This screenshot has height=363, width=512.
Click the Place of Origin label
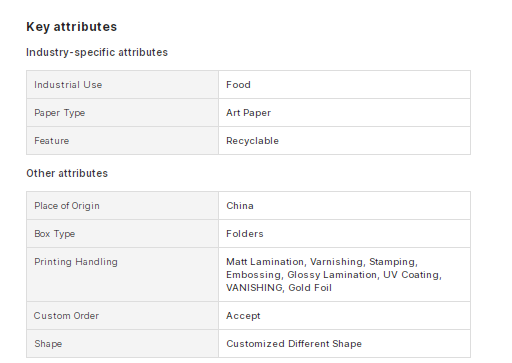pos(67,206)
